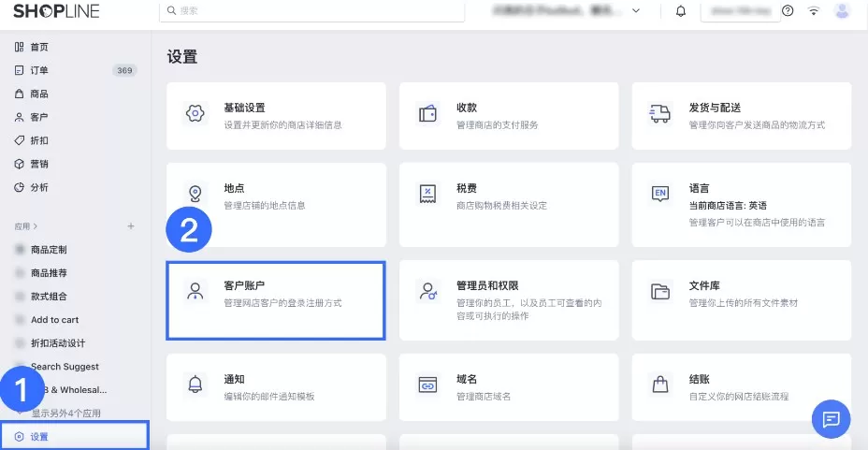Click the 税费 receipt icon
Viewport: 868px width, 450px height.
coord(427,194)
